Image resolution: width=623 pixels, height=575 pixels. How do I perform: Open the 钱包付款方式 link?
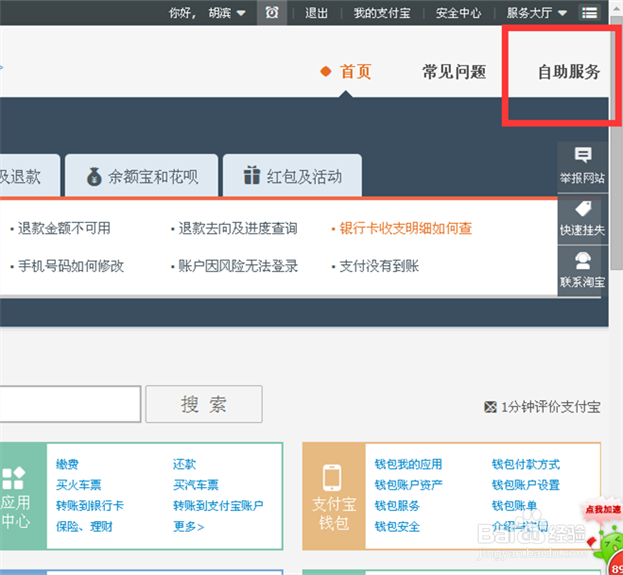coord(526,464)
